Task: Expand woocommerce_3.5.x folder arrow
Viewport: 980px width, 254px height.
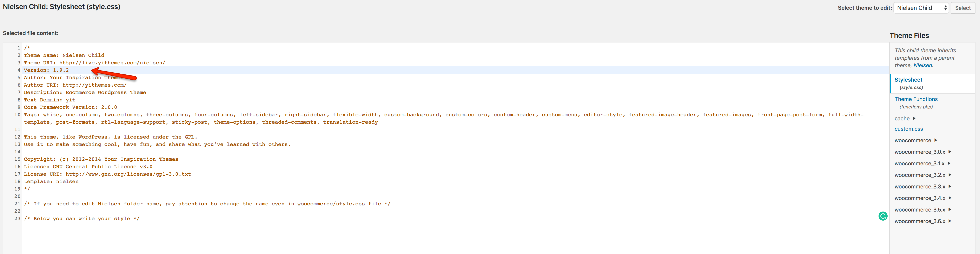Action: tap(949, 209)
